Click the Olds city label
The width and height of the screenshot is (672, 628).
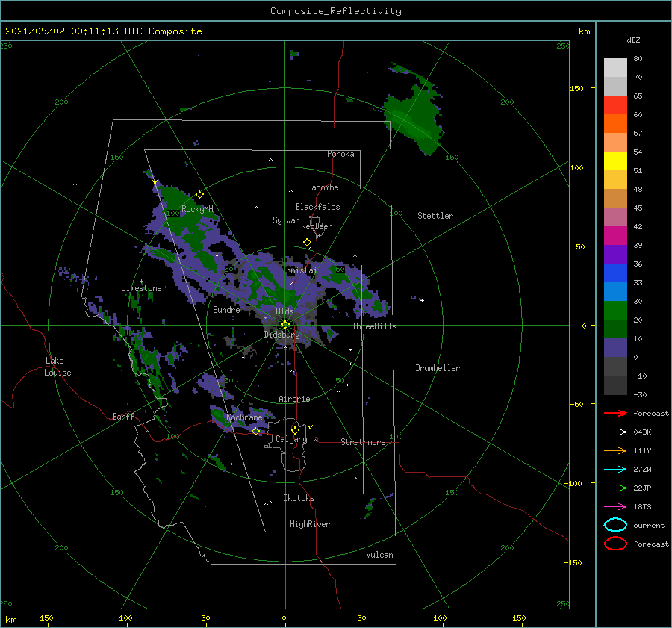pos(284,311)
